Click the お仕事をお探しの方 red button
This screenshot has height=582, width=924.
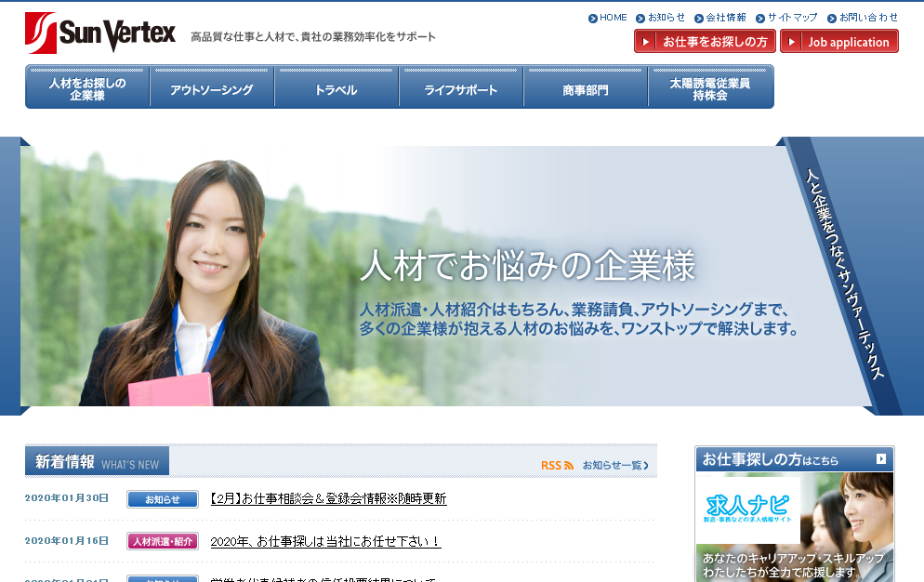pyautogui.click(x=705, y=41)
